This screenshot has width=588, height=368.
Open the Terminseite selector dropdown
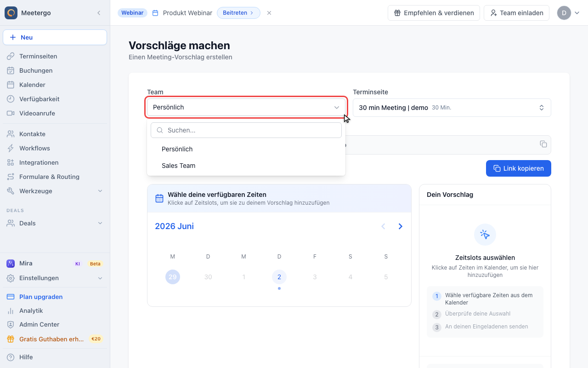coord(452,108)
